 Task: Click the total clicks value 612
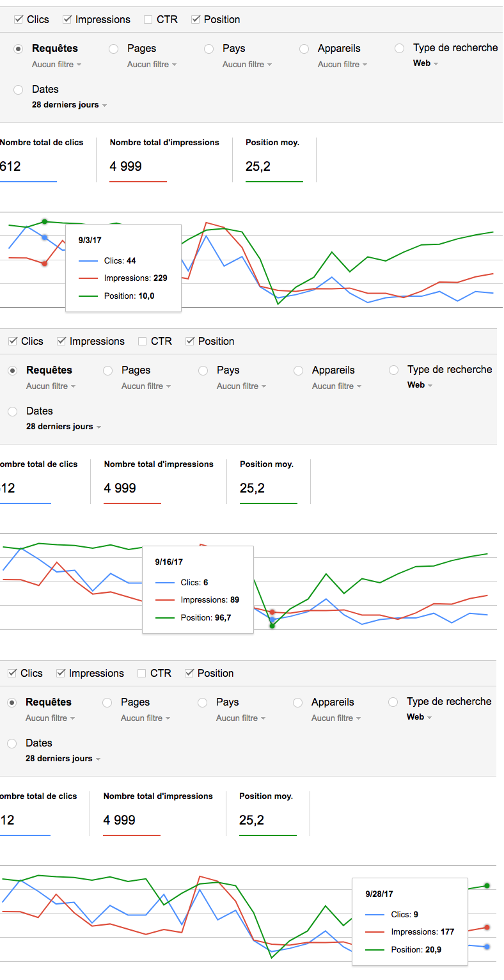(10, 167)
